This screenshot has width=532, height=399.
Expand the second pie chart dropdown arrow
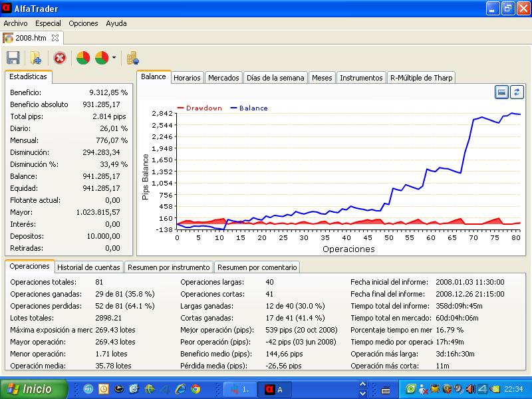(x=114, y=58)
